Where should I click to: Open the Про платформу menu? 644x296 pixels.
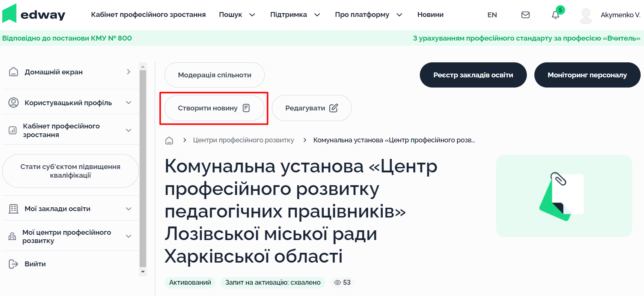coord(362,15)
